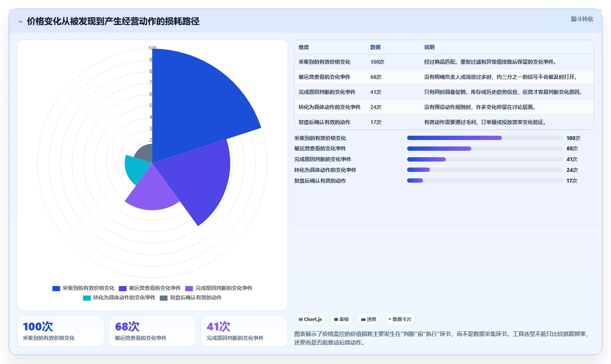Click table cell 被运营查看的变化事件

point(324,77)
